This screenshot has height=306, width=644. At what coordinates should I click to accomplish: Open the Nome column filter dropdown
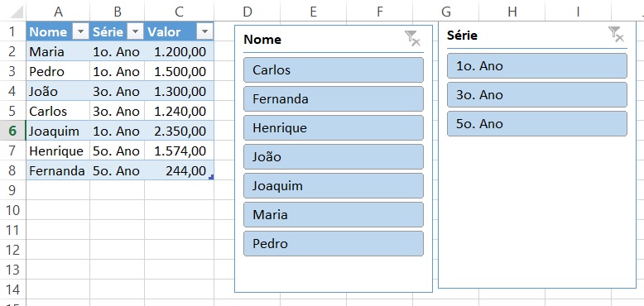pos(81,31)
